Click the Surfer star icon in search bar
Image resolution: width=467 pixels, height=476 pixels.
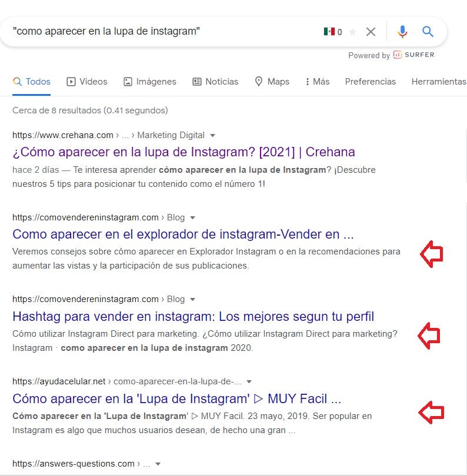click(x=352, y=32)
